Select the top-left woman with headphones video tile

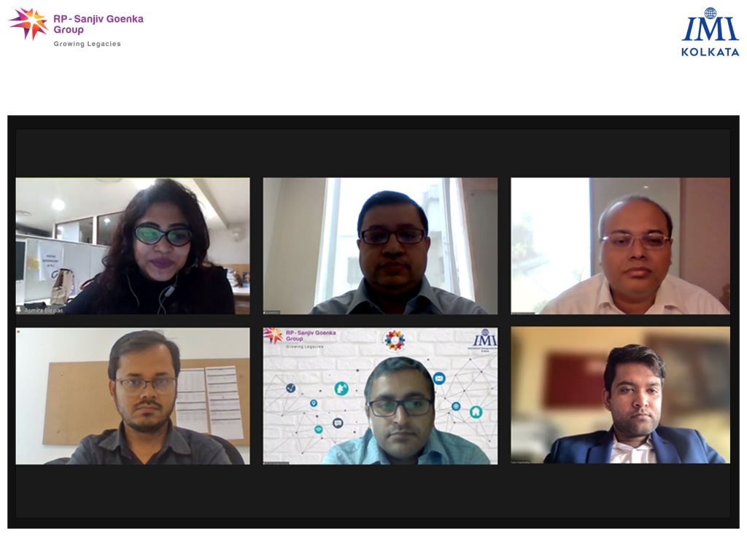click(133, 246)
